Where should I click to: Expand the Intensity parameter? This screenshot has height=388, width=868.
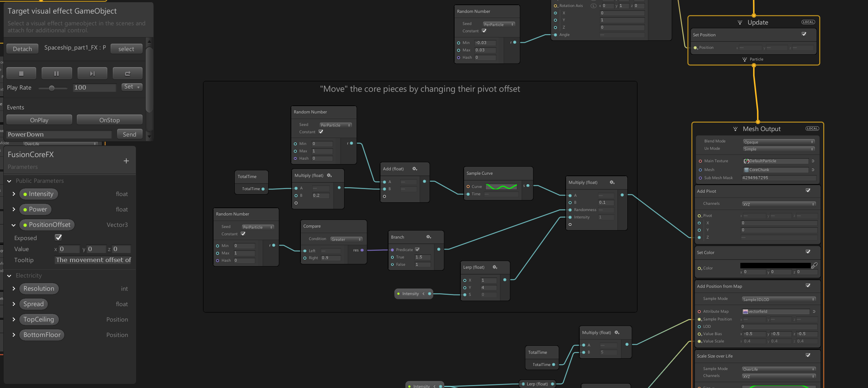[14, 194]
